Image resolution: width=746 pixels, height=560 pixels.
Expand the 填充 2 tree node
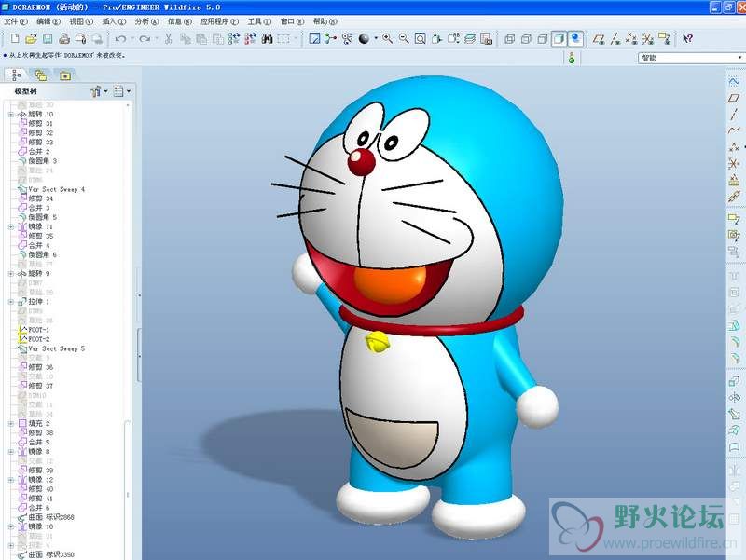[x=11, y=424]
